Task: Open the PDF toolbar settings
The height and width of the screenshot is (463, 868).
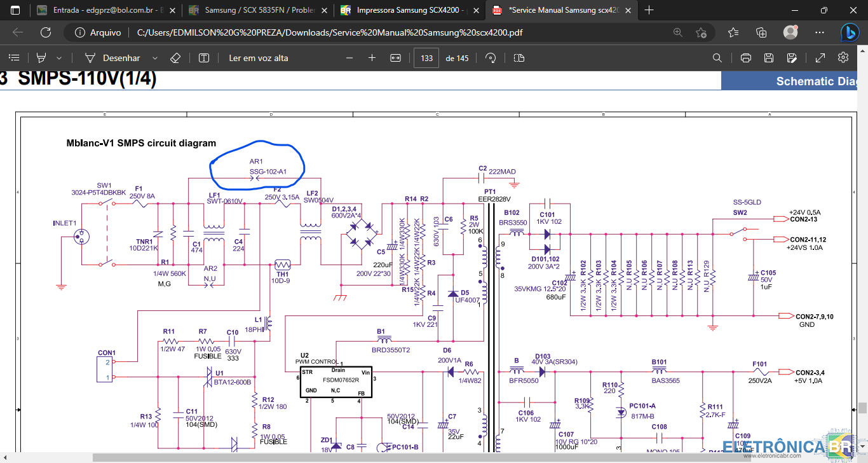Action: coord(843,58)
